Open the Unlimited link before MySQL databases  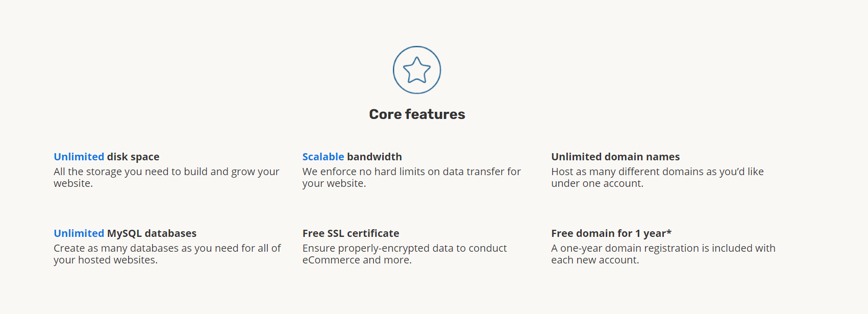(x=79, y=233)
